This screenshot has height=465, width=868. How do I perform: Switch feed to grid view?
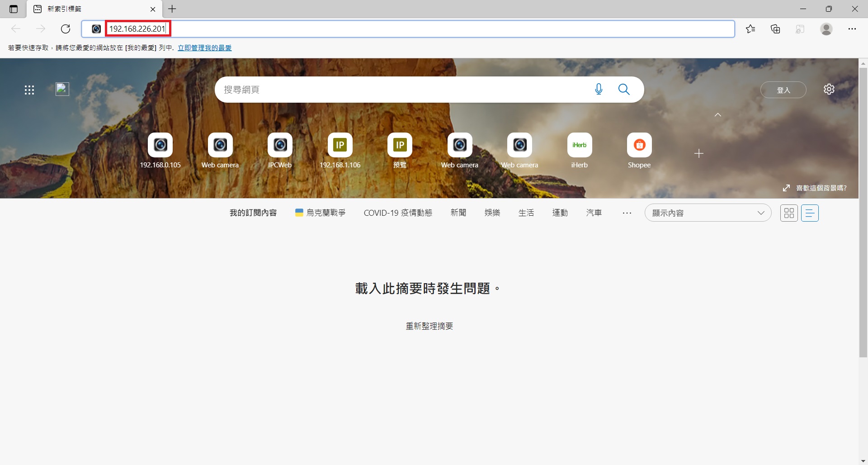click(x=789, y=213)
